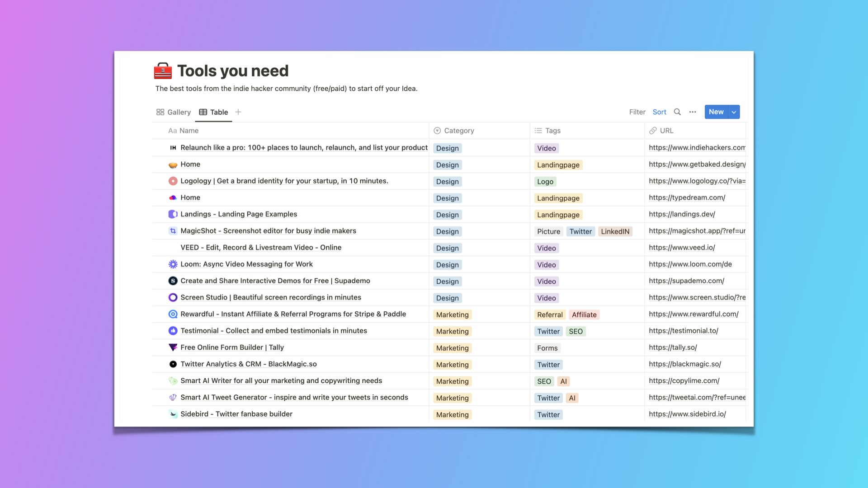Add a new view with plus icon
This screenshot has width=868, height=488.
238,112
